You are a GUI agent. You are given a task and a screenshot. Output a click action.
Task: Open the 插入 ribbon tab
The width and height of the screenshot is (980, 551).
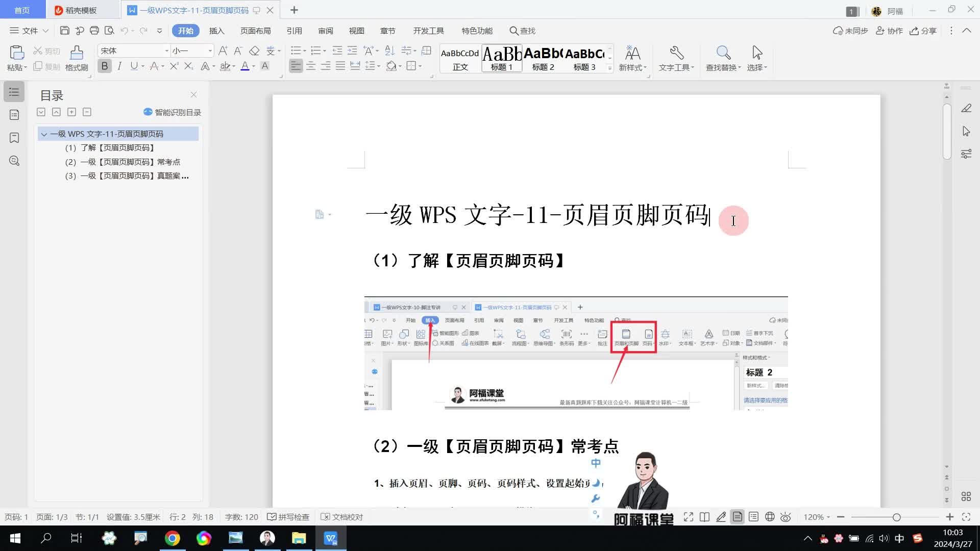pyautogui.click(x=216, y=31)
